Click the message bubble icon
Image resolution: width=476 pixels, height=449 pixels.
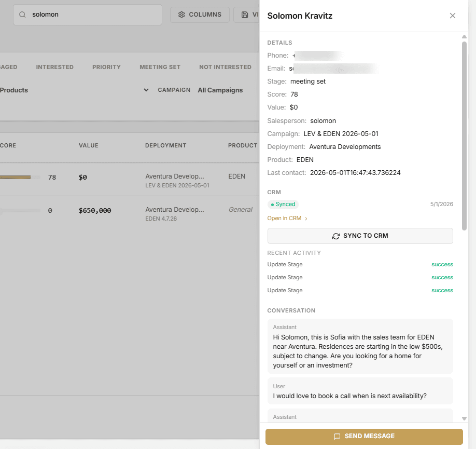(x=337, y=436)
